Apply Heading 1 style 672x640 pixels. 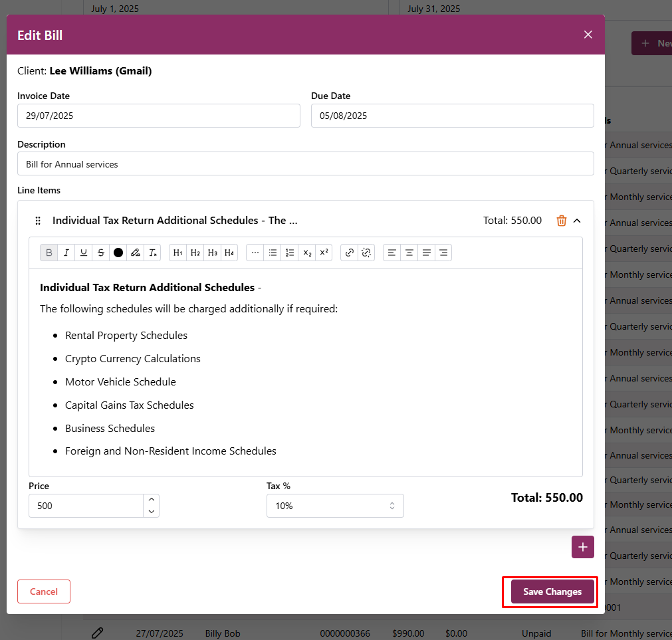click(177, 253)
